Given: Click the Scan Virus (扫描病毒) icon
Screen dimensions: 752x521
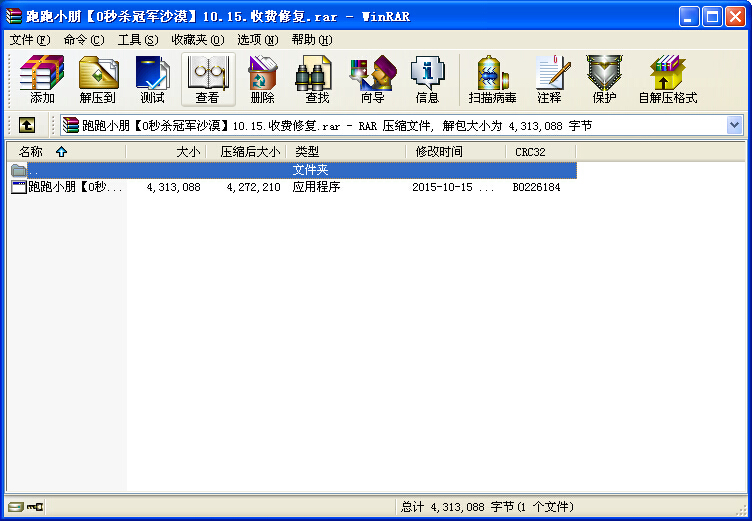Looking at the screenshot, I should (x=493, y=79).
